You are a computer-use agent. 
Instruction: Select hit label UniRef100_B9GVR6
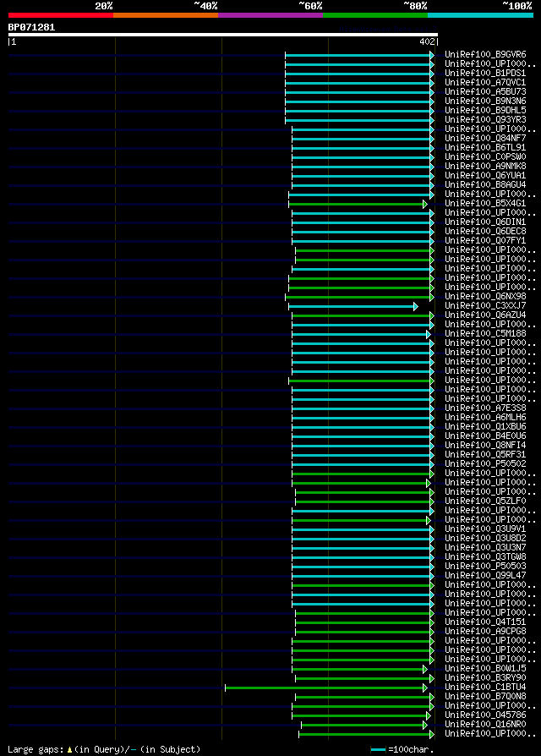tap(485, 54)
